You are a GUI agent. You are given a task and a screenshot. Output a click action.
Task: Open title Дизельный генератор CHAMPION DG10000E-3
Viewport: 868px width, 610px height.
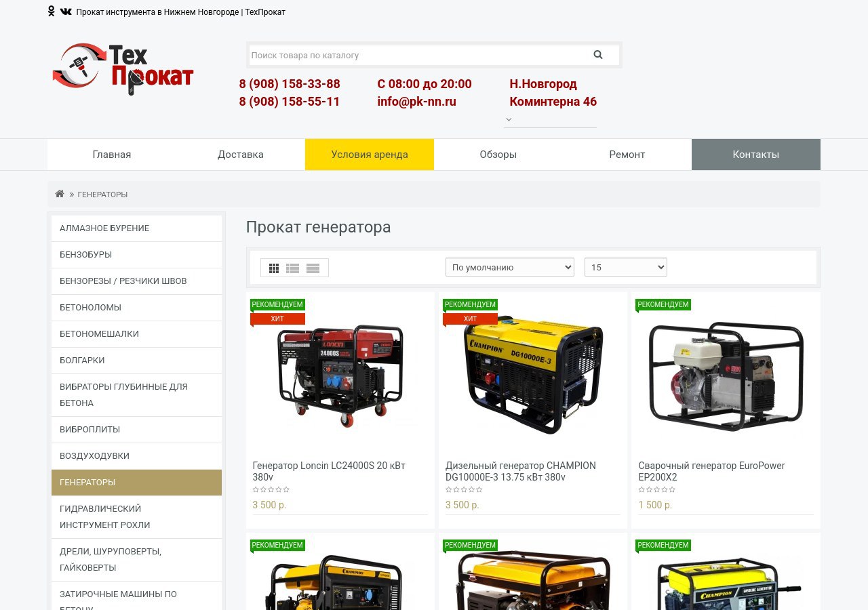[x=521, y=471]
